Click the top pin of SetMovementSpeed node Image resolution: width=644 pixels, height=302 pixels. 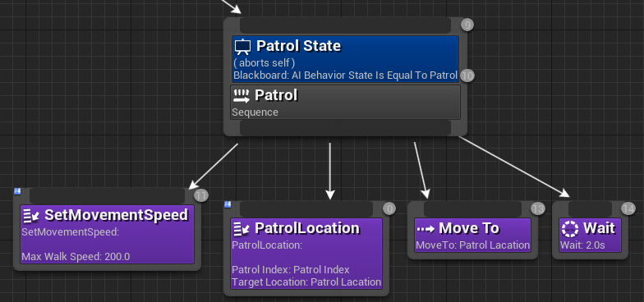click(x=107, y=196)
